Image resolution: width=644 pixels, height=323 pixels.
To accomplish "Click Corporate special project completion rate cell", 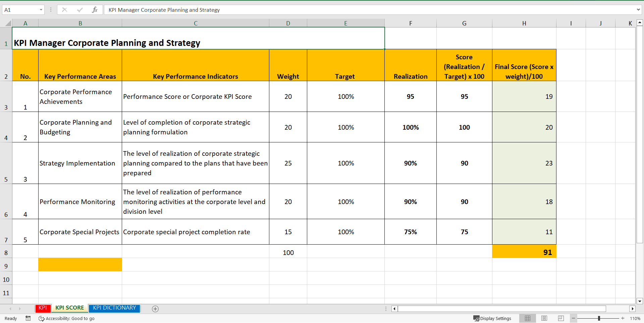I will (196, 232).
